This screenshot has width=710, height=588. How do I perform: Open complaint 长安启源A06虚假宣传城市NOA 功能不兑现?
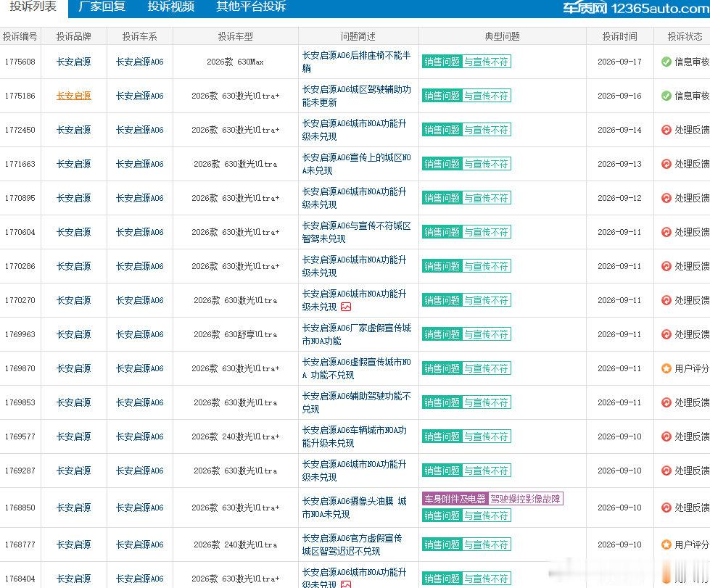point(356,368)
